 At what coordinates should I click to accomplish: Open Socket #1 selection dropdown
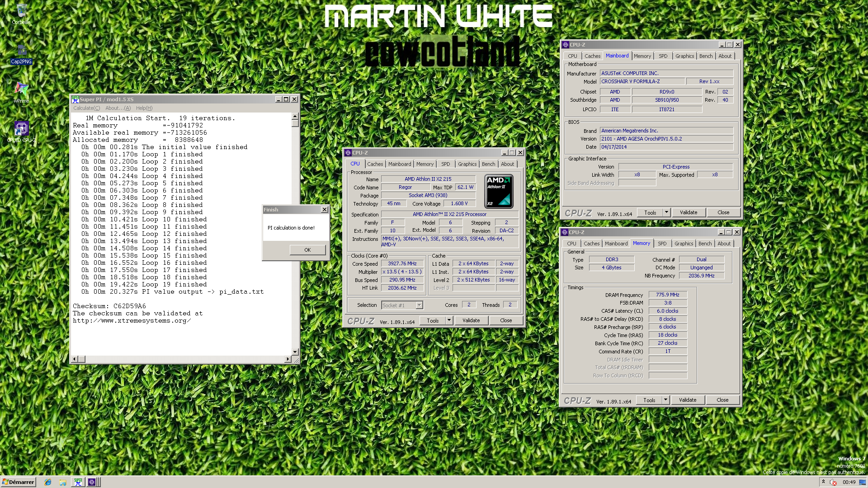[402, 305]
